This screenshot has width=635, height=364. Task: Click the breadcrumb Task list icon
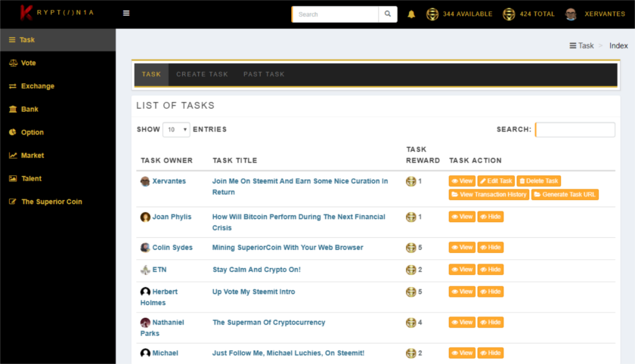coord(573,46)
